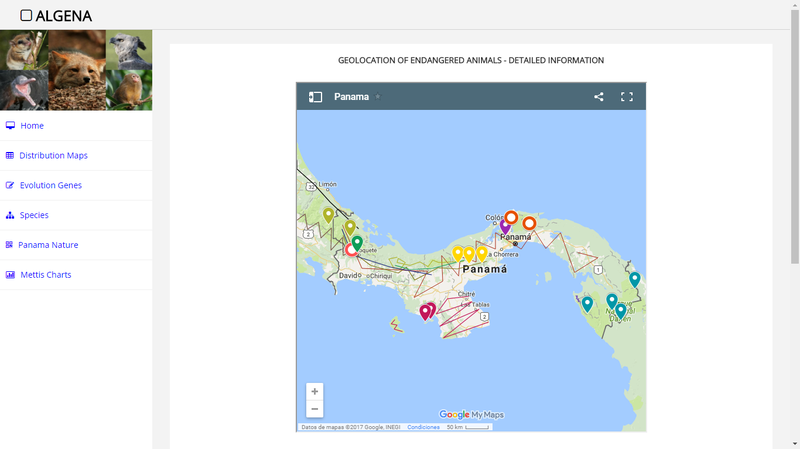Open the Distribution Maps page
Viewport: 800px width, 449px height.
point(53,156)
